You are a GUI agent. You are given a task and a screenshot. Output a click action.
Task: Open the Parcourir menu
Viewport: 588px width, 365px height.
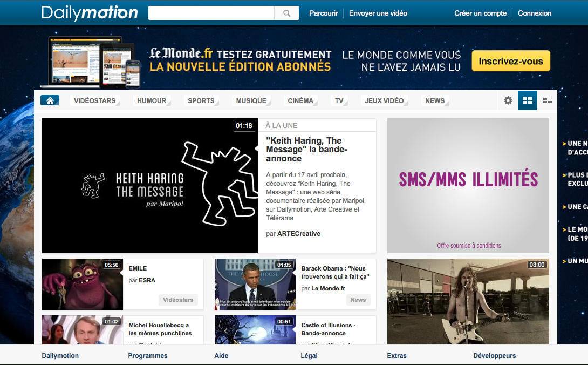323,13
